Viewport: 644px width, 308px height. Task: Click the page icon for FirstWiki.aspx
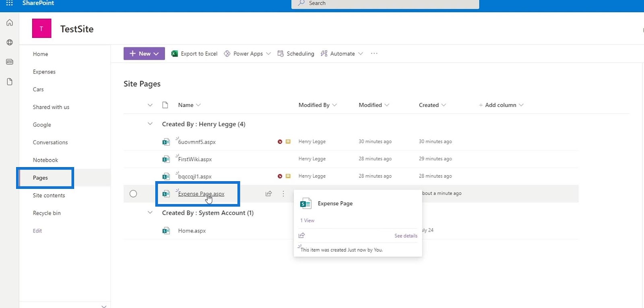(166, 159)
